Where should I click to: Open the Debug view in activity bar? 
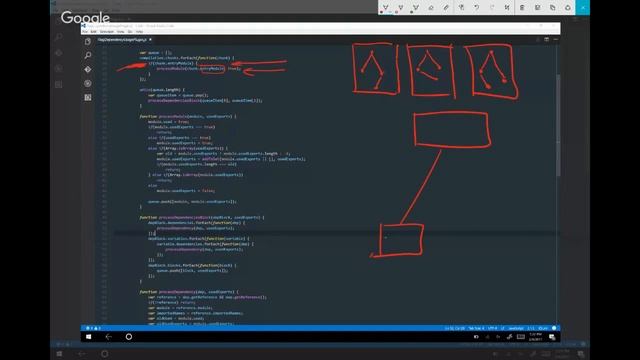click(x=88, y=83)
